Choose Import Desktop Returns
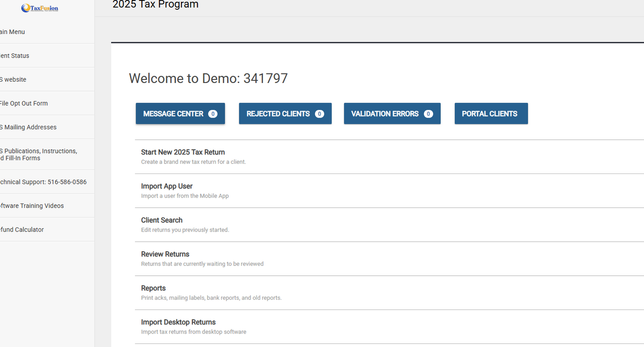The image size is (644, 347). click(x=178, y=322)
